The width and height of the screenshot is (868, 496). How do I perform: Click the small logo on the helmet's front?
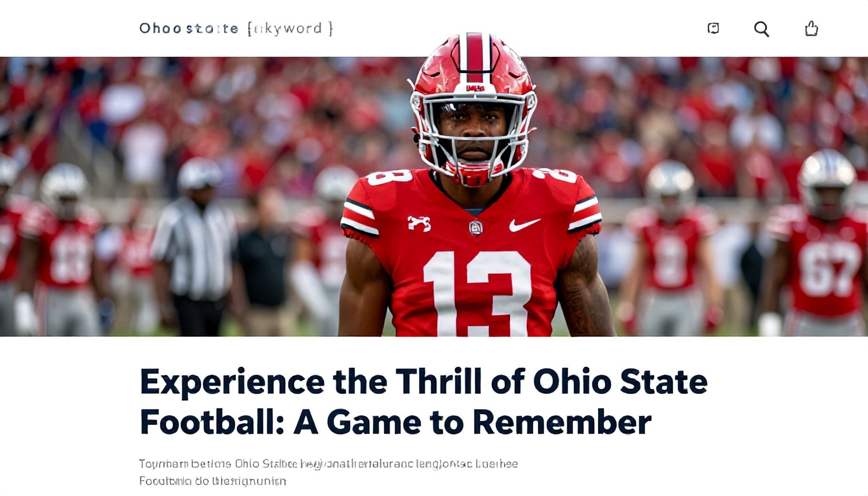point(475,88)
